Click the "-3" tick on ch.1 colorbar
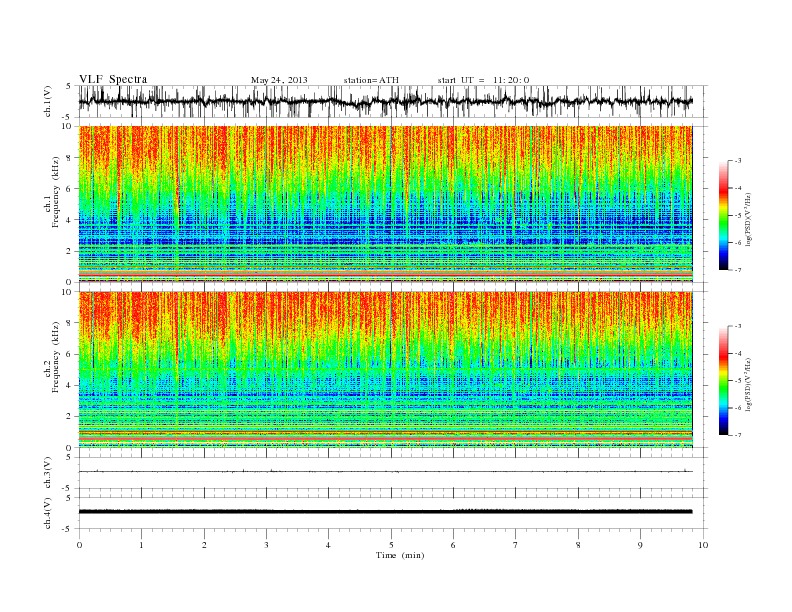The image size is (792, 612). pos(737,161)
